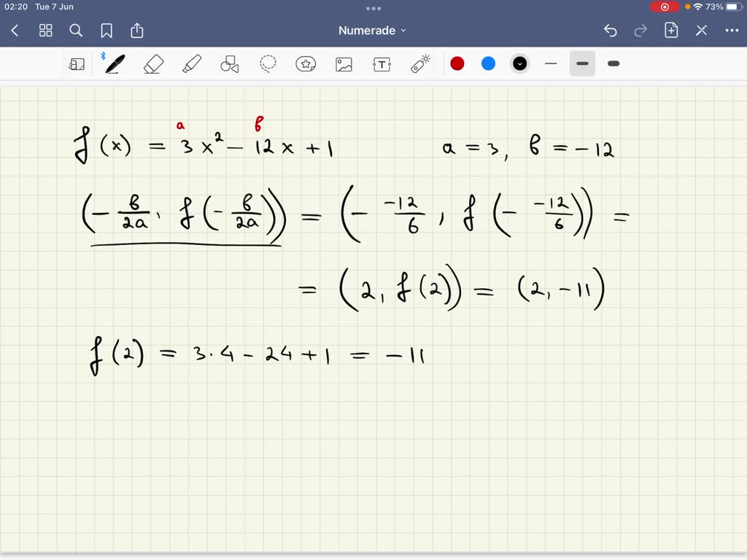Close the editing toolbar with the pencil-cross icon
This screenshot has height=560, width=747.
pyautogui.click(x=701, y=31)
